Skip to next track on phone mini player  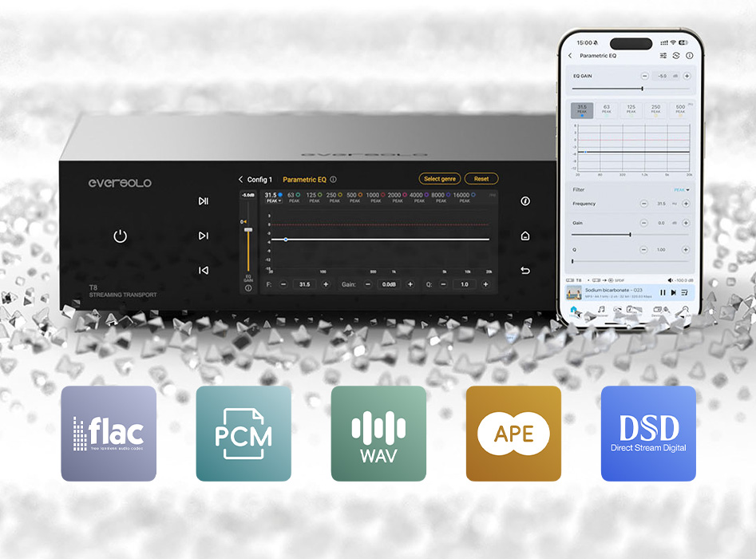pyautogui.click(x=674, y=293)
